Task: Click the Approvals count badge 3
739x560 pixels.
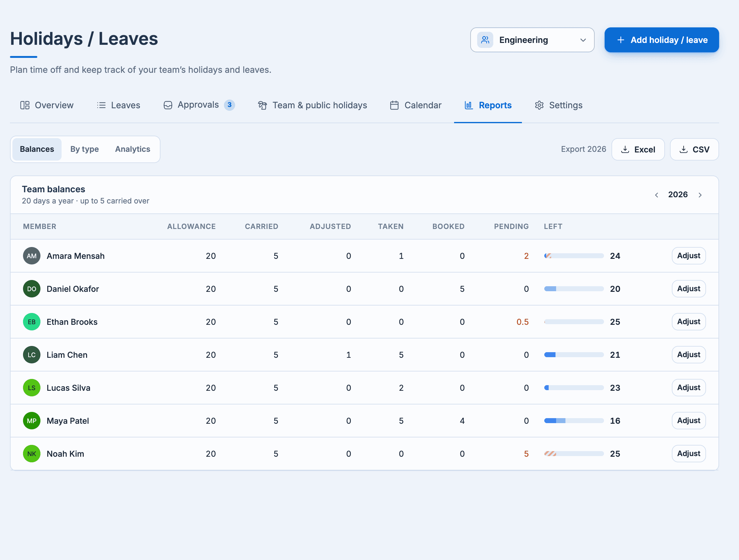Action: pos(230,105)
